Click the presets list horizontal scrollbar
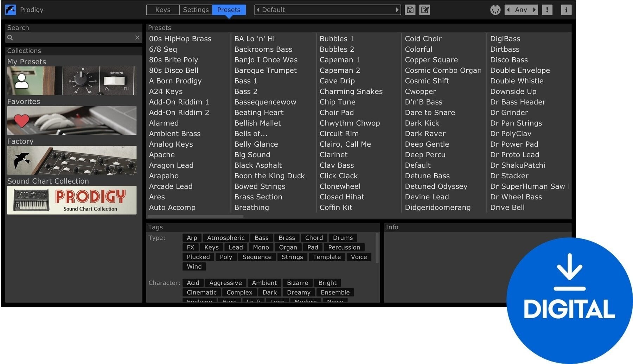 click(x=196, y=217)
